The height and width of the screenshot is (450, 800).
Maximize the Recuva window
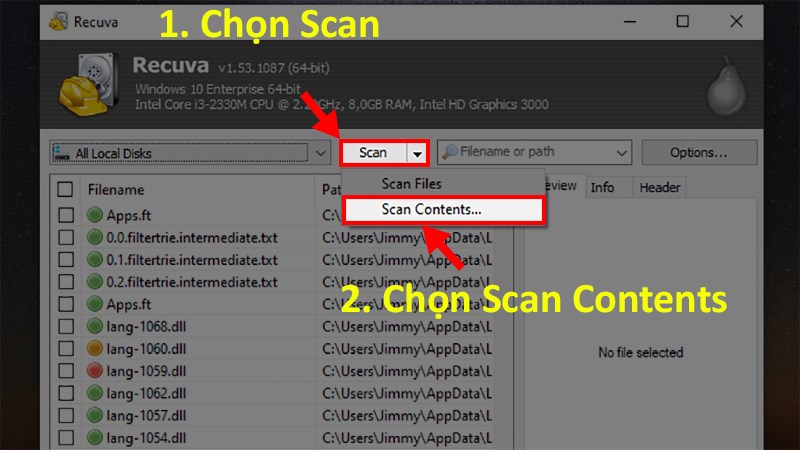(683, 21)
